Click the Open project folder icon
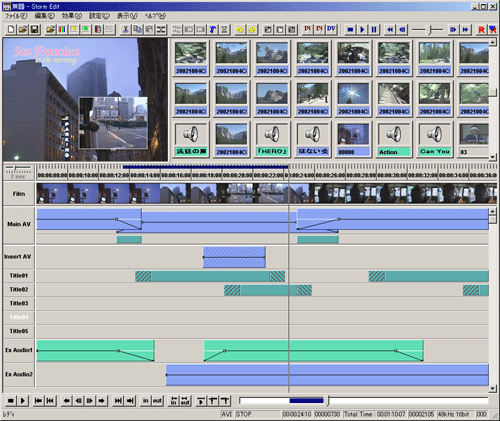This screenshot has width=500, height=421. [23, 29]
